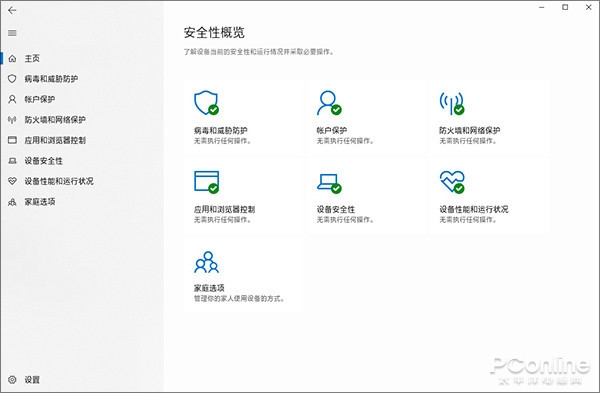Screen dimensions: 600x393
Task: Click the home icon beside 主页
Action: pos(12,58)
